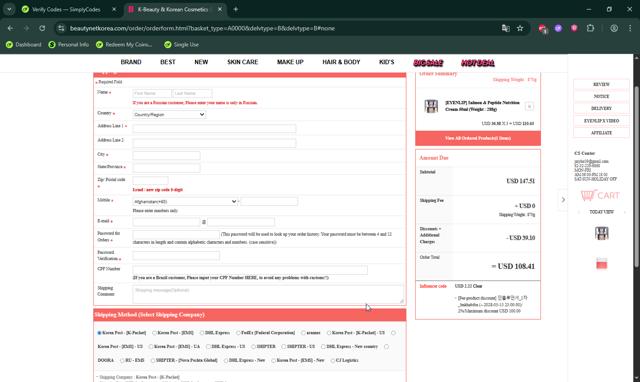
Task: Open the BEST menu
Action: coord(168,62)
